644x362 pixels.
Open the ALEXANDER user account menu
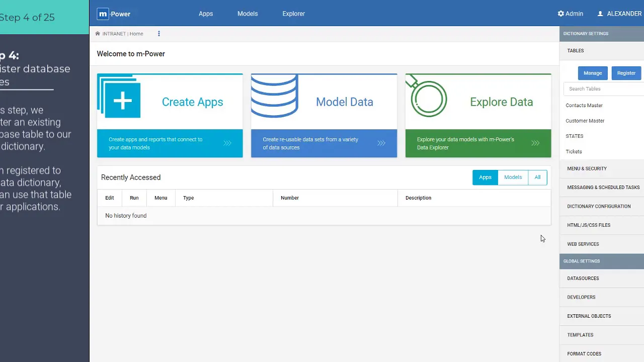click(619, 14)
